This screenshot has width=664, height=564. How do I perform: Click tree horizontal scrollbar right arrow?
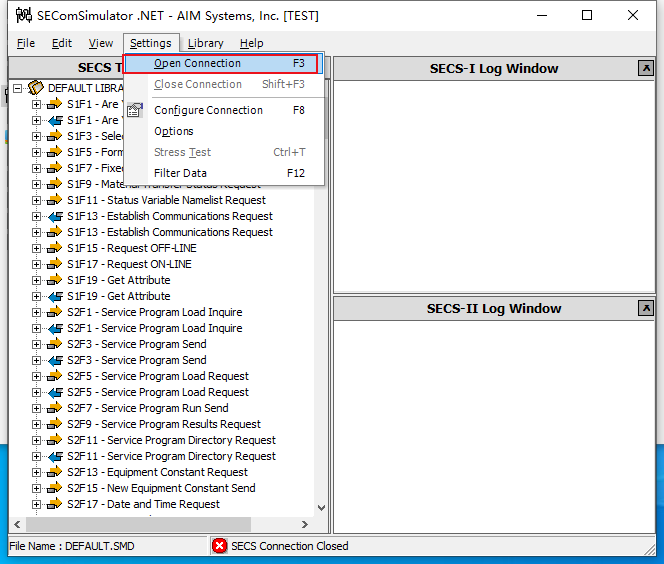pyautogui.click(x=304, y=525)
